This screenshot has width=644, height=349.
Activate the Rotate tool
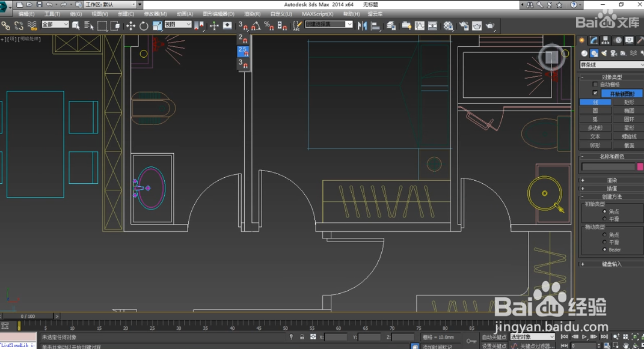pos(144,26)
